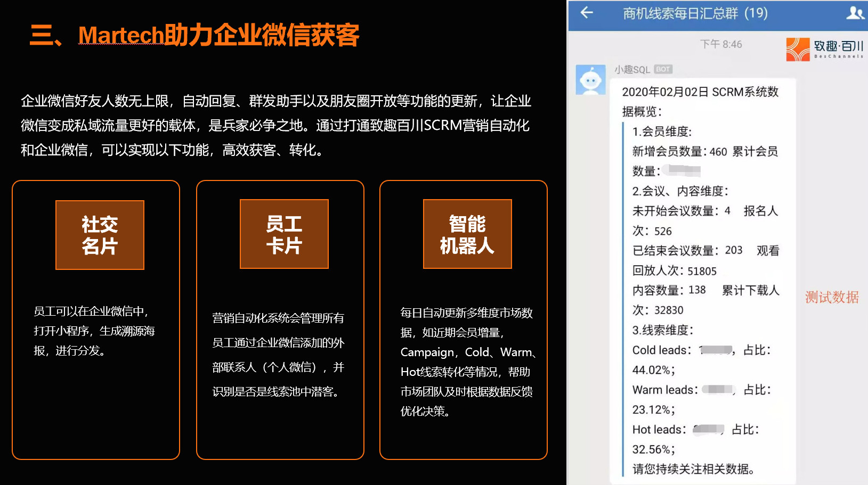Click the paragraph line starting 和企业微信,可以实现
This screenshot has height=485, width=868.
coord(173,150)
